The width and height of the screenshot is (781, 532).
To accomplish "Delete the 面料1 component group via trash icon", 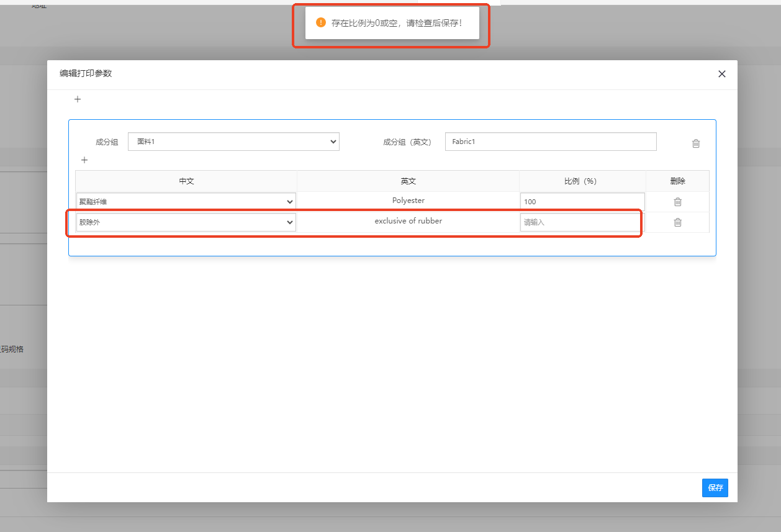I will click(696, 143).
